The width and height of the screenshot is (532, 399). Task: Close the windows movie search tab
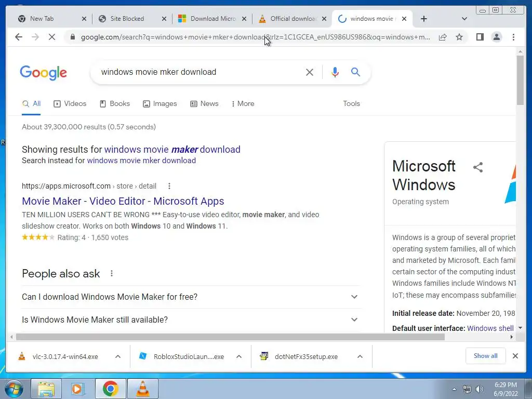click(x=404, y=19)
